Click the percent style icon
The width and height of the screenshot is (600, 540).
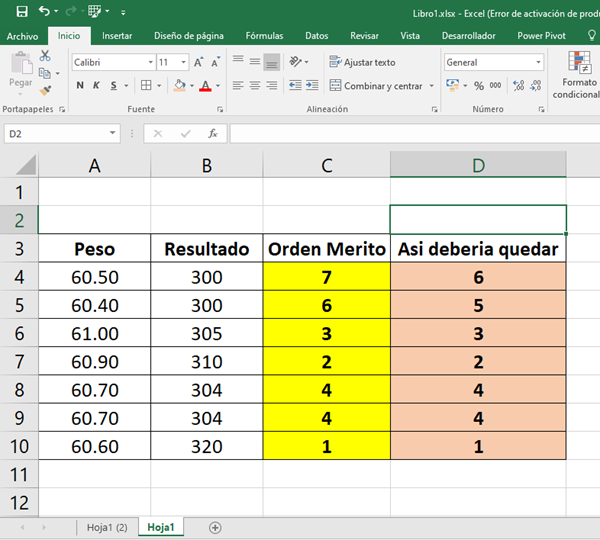pyautogui.click(x=479, y=86)
